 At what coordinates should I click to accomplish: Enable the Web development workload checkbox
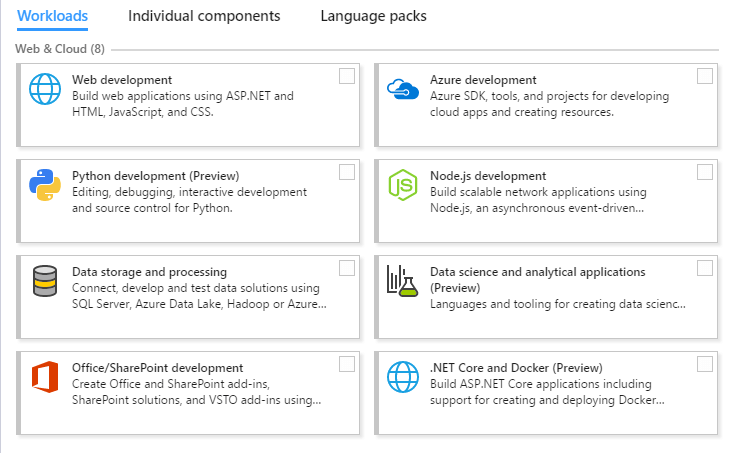click(347, 76)
